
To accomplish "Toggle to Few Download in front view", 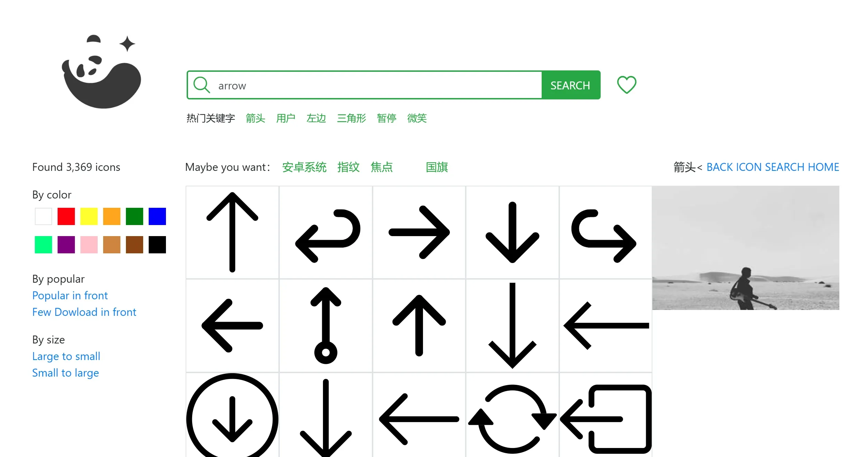I will pos(85,312).
